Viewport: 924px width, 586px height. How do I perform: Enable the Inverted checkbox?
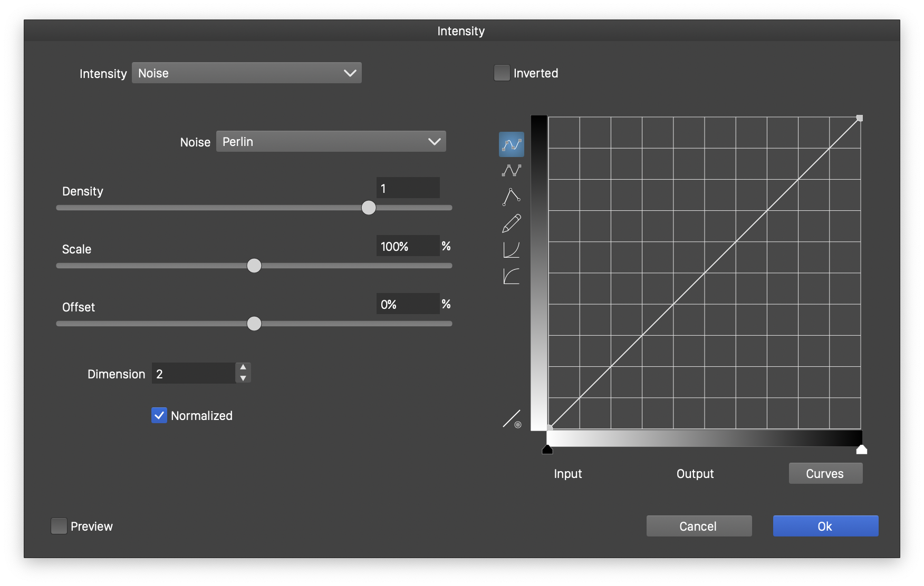click(x=502, y=73)
